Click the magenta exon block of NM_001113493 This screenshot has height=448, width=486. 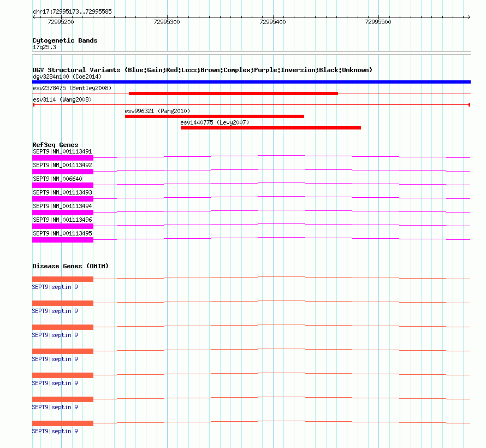[63, 199]
